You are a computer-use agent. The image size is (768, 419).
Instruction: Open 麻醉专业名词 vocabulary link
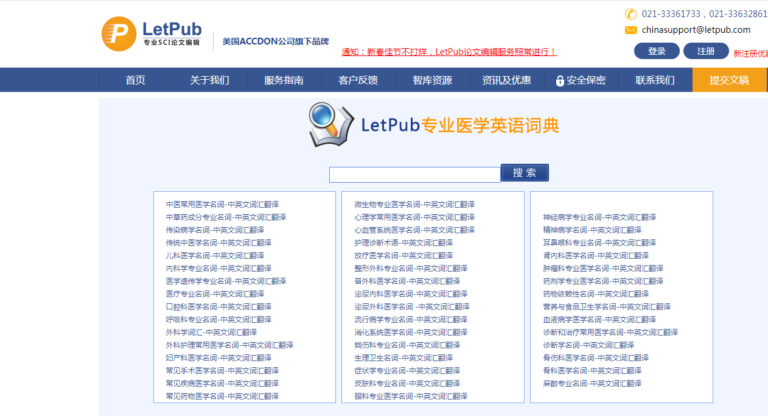[592, 383]
